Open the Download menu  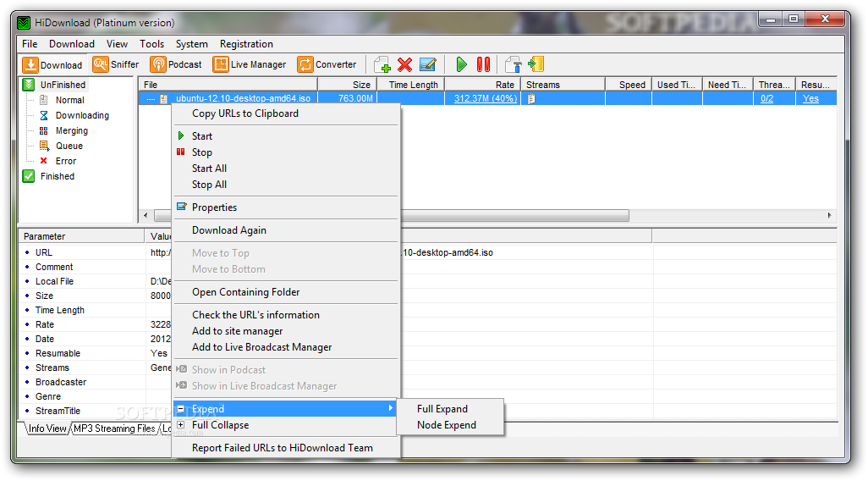[72, 44]
